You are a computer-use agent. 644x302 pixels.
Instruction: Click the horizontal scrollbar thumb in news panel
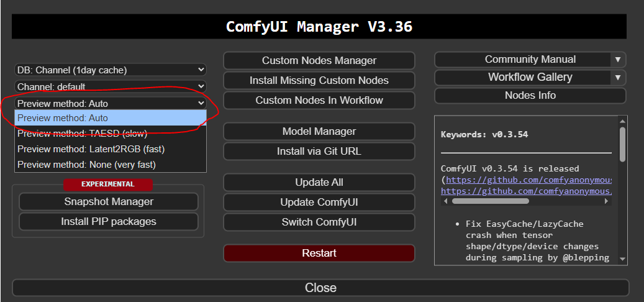pyautogui.click(x=491, y=201)
